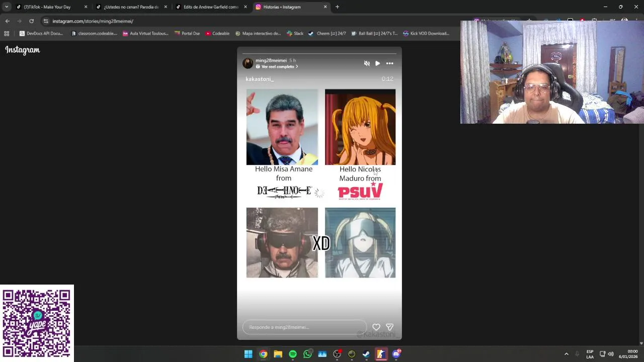Show hidden system tray icons
Image resolution: width=644 pixels, height=362 pixels.
coord(566,354)
